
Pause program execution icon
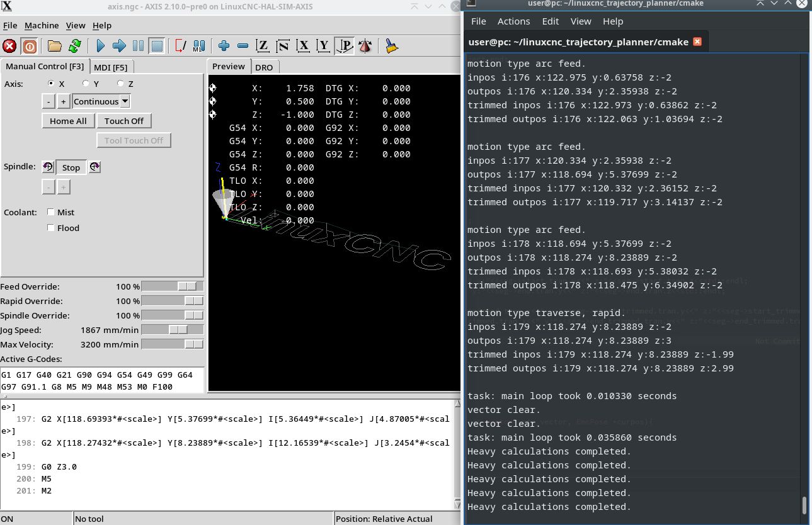[138, 46]
